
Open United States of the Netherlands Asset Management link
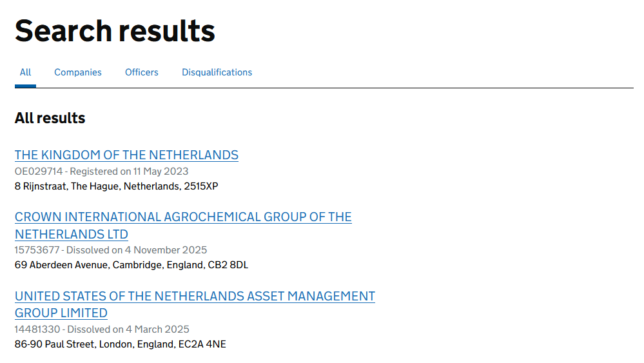195,297
